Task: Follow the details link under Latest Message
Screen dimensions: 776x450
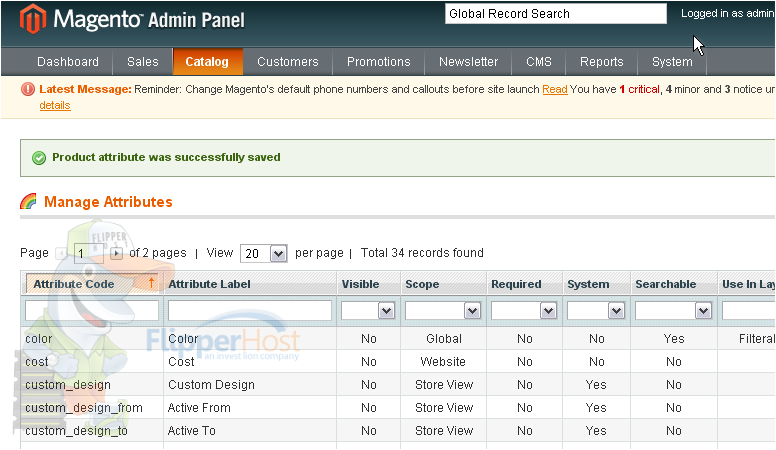Action: point(55,105)
